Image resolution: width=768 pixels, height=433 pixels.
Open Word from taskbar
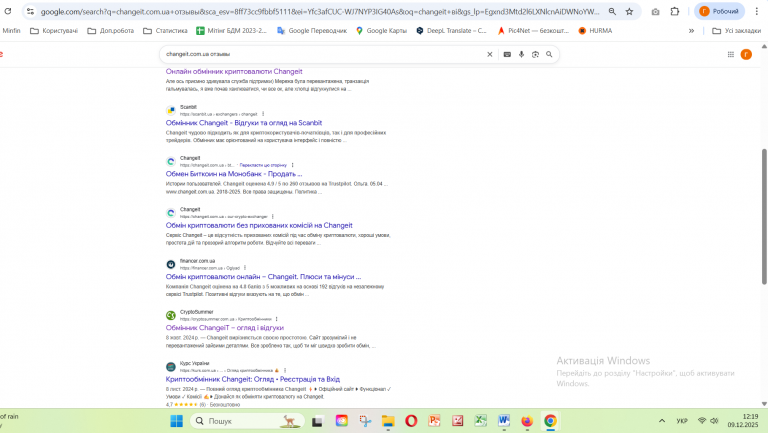coord(504,421)
